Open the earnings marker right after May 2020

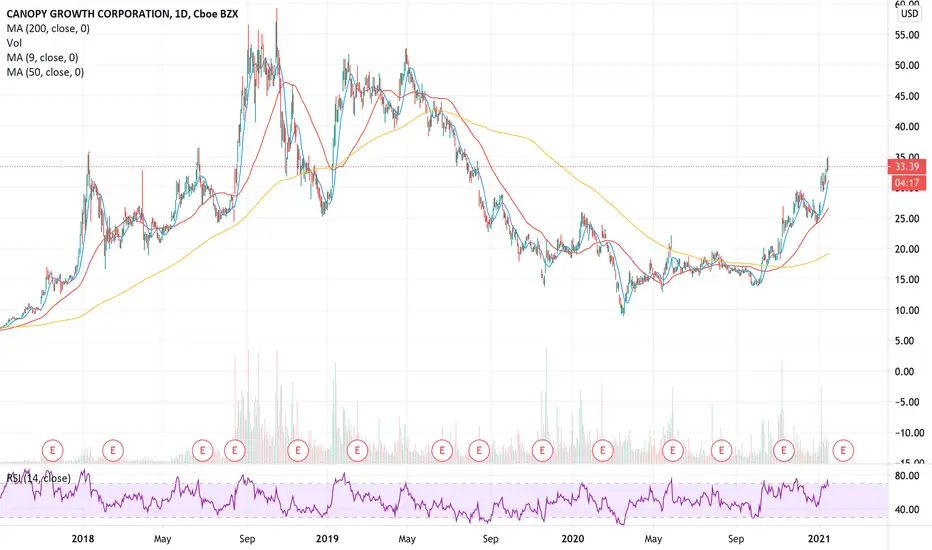pyautogui.click(x=673, y=451)
